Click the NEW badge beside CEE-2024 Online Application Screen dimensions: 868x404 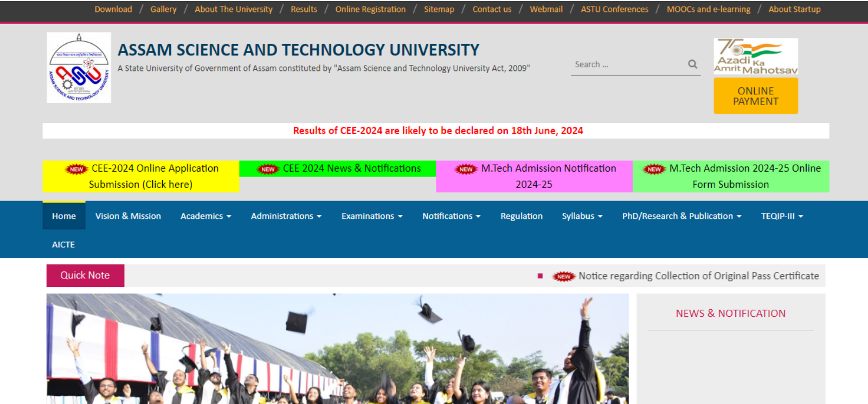click(x=76, y=169)
